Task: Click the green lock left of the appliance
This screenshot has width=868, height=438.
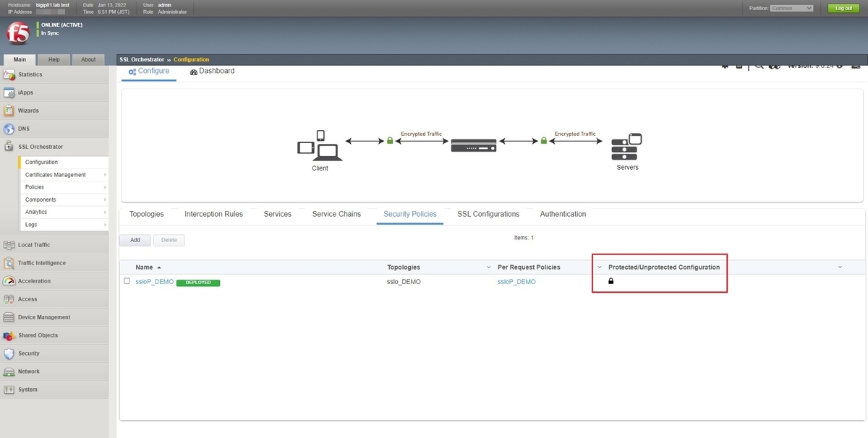Action: point(390,141)
